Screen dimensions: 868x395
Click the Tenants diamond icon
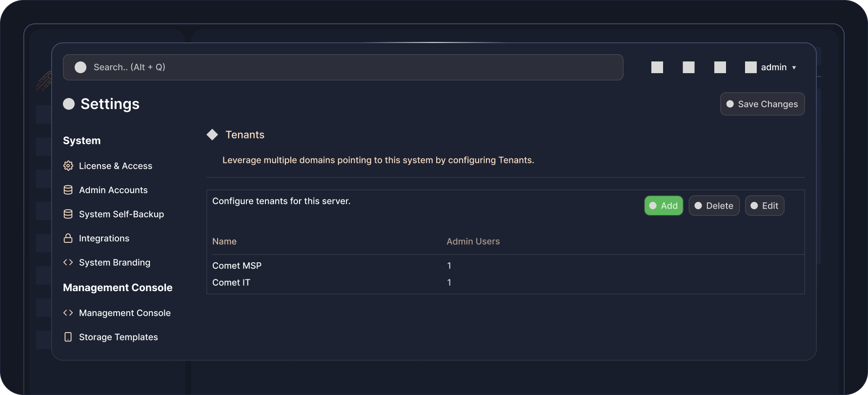212,135
